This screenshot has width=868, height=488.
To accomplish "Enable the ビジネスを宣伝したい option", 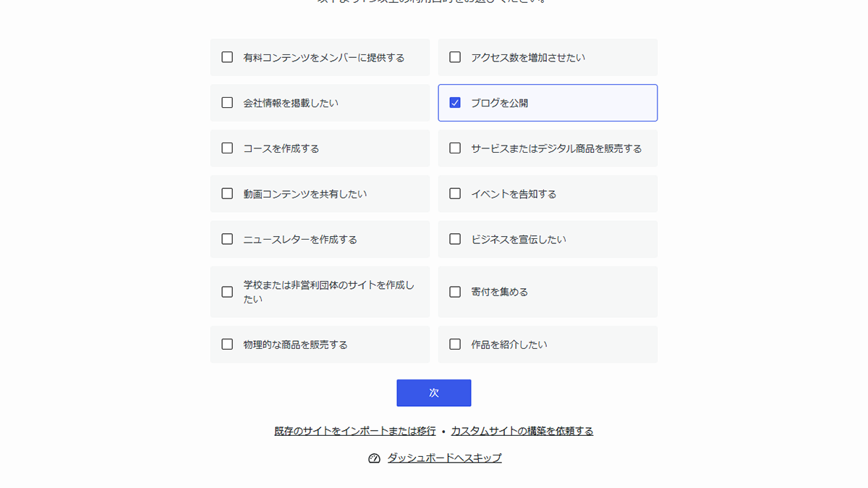I will coord(456,239).
